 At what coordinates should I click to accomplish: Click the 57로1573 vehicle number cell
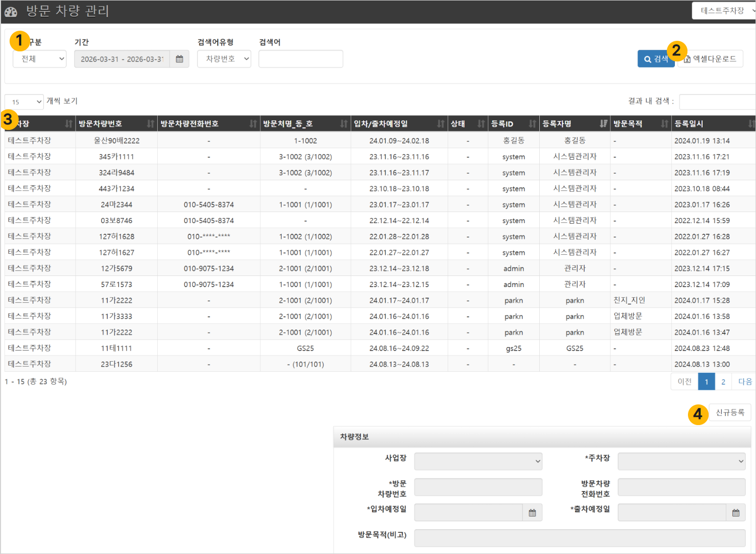[116, 285]
